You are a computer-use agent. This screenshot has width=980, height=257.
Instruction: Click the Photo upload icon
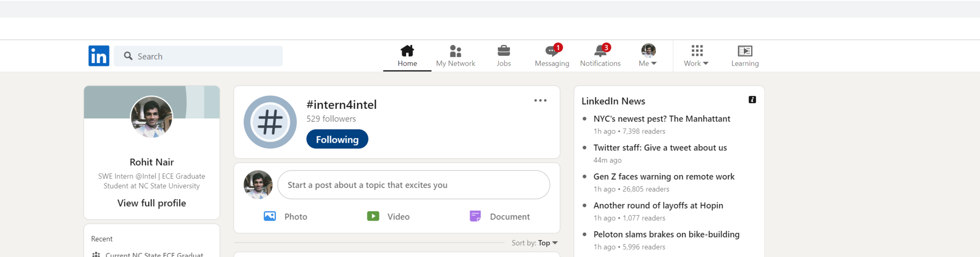point(270,216)
